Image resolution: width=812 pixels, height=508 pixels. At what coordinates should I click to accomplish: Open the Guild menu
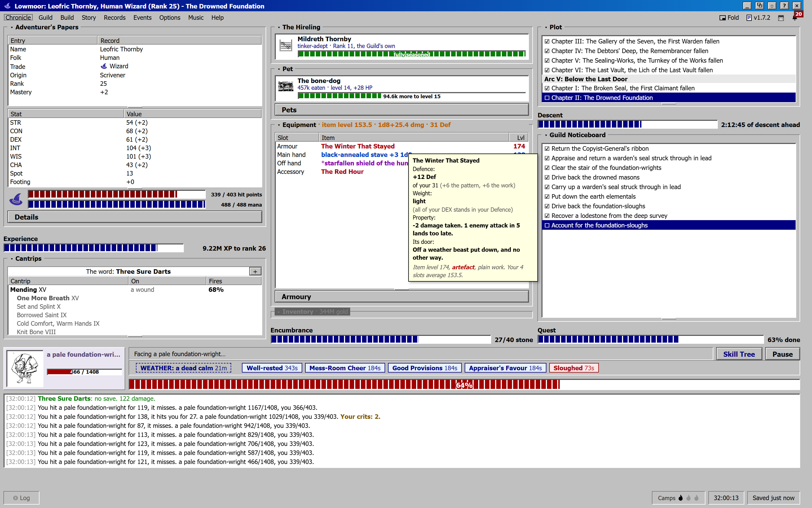pos(45,17)
